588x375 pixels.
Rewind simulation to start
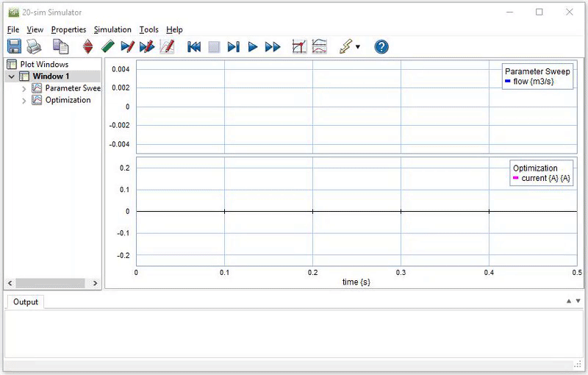point(194,47)
